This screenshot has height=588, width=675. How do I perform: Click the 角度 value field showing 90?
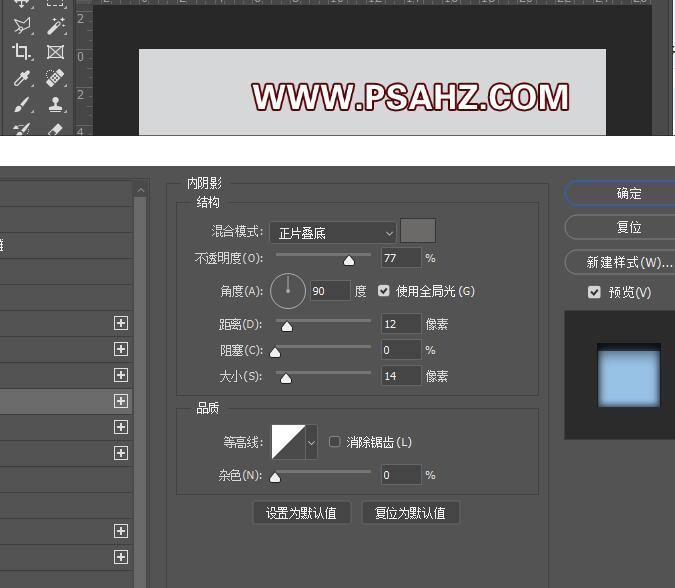tap(330, 291)
